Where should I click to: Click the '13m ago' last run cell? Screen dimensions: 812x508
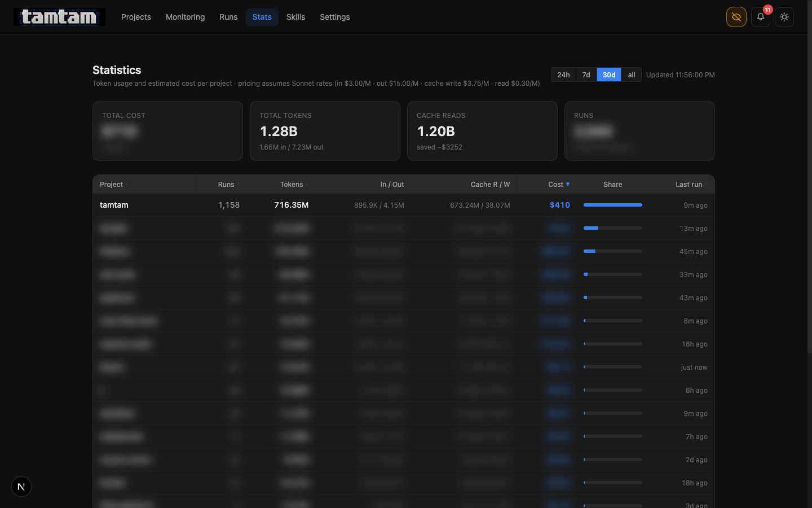click(693, 229)
